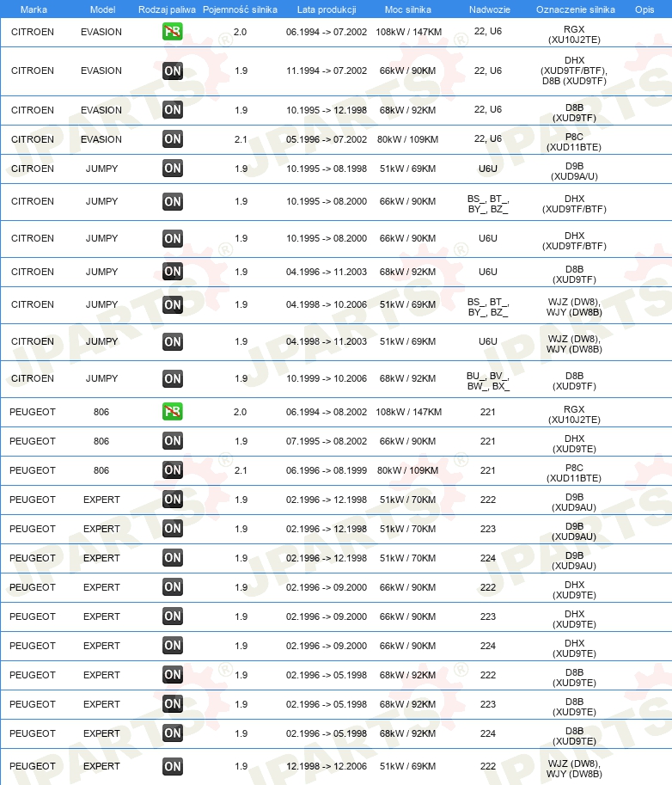Click ON icon in Expert 66kW / 90KM body 222 row
The width and height of the screenshot is (672, 785).
coord(172,586)
